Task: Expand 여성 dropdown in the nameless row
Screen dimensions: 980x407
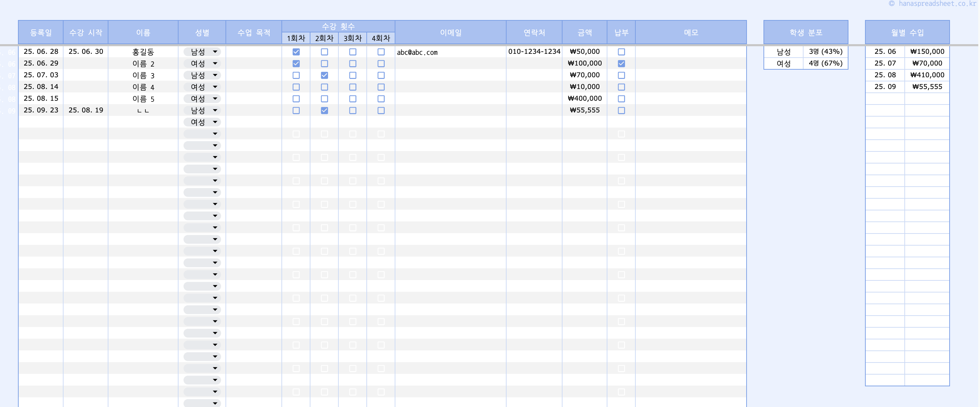Action: pos(215,122)
